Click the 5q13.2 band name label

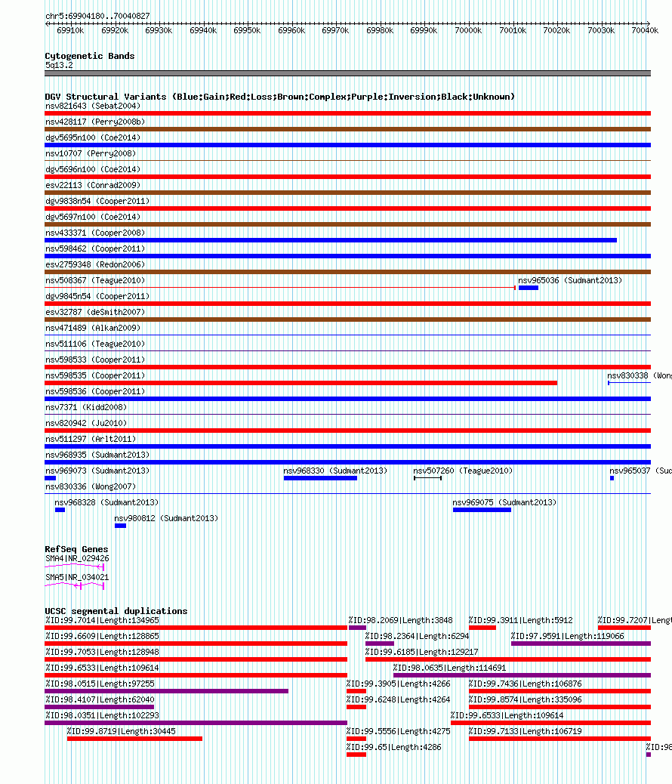pos(59,65)
